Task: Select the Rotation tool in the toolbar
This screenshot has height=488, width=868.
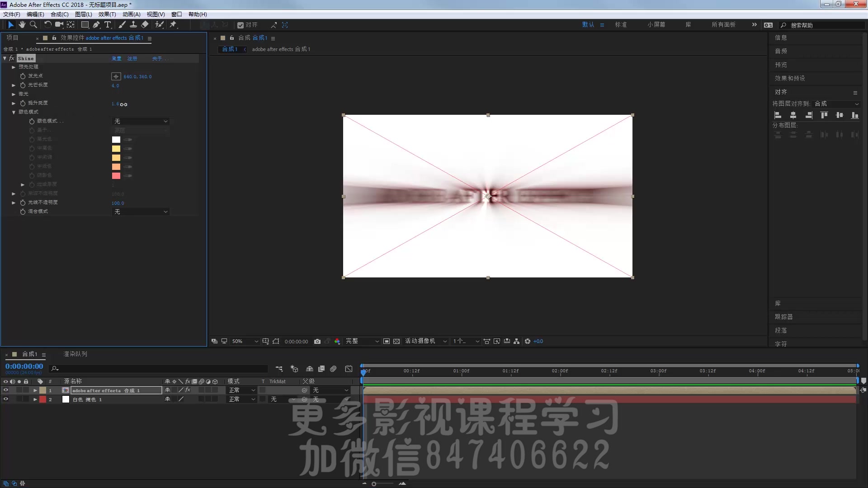Action: [x=47, y=24]
